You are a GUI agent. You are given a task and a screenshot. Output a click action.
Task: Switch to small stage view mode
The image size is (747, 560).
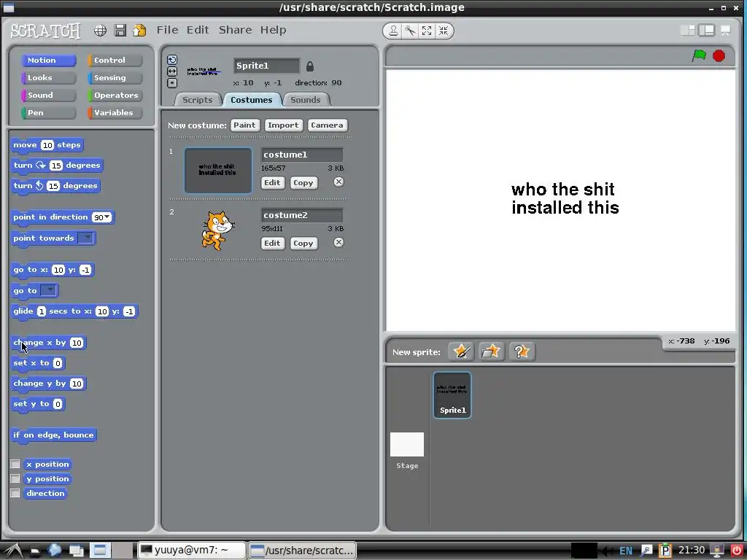coord(687,31)
